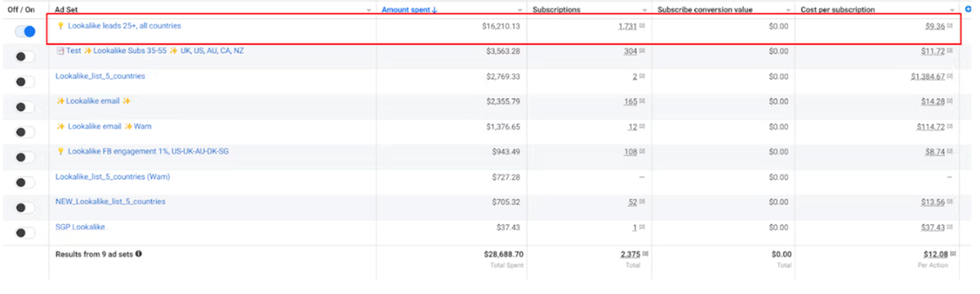
Task: Toggle on the SGP Lookalike ad set
Action: tap(25, 232)
